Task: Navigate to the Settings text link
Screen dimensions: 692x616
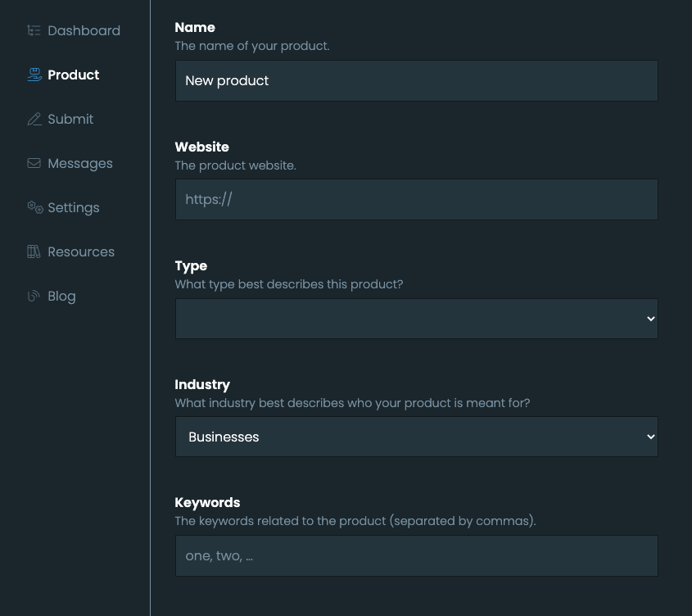Action: click(74, 208)
